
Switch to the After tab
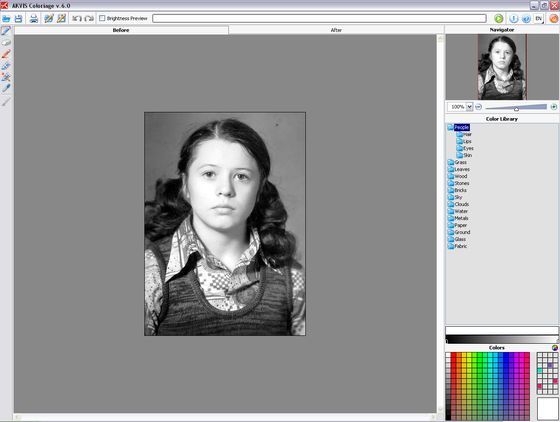coord(336,30)
